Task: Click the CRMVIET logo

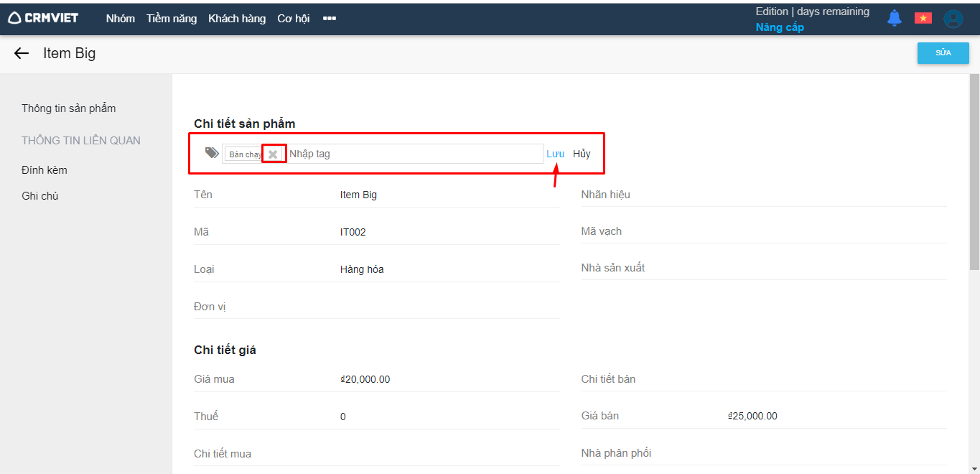Action: tap(43, 18)
